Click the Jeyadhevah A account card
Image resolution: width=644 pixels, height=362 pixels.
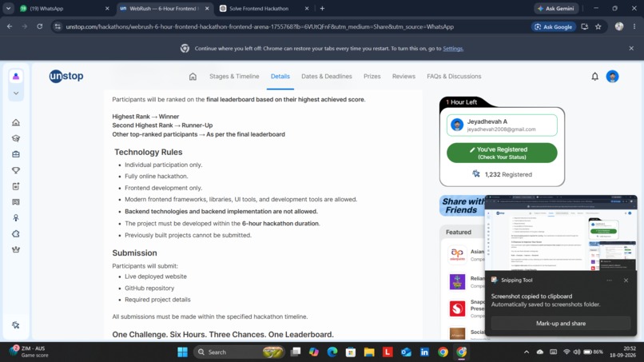click(x=502, y=125)
